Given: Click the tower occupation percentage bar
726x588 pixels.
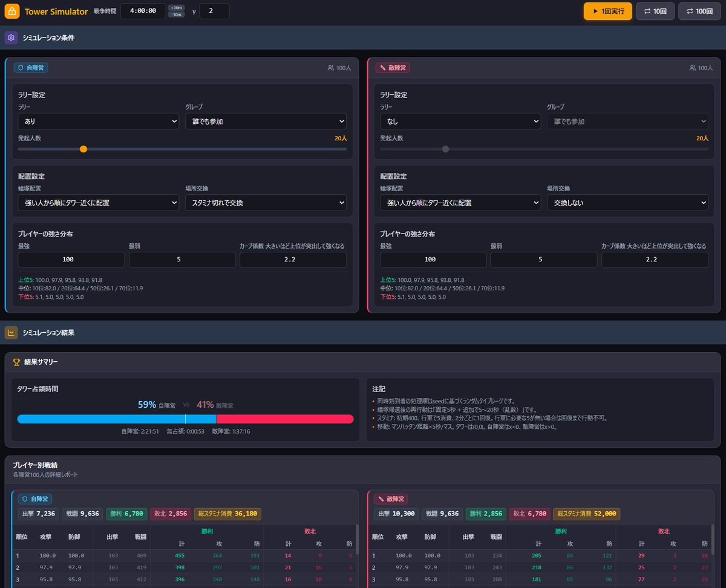Looking at the screenshot, I should click(x=185, y=419).
